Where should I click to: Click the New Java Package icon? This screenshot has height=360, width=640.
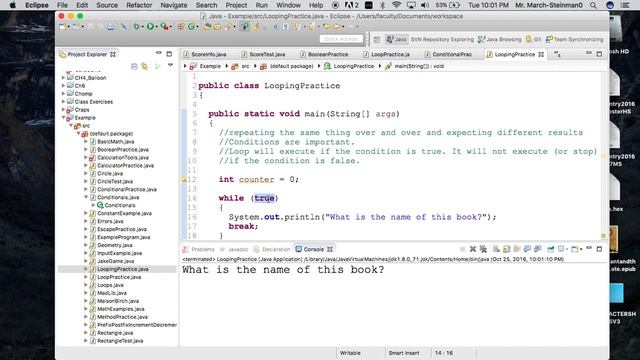point(180,27)
